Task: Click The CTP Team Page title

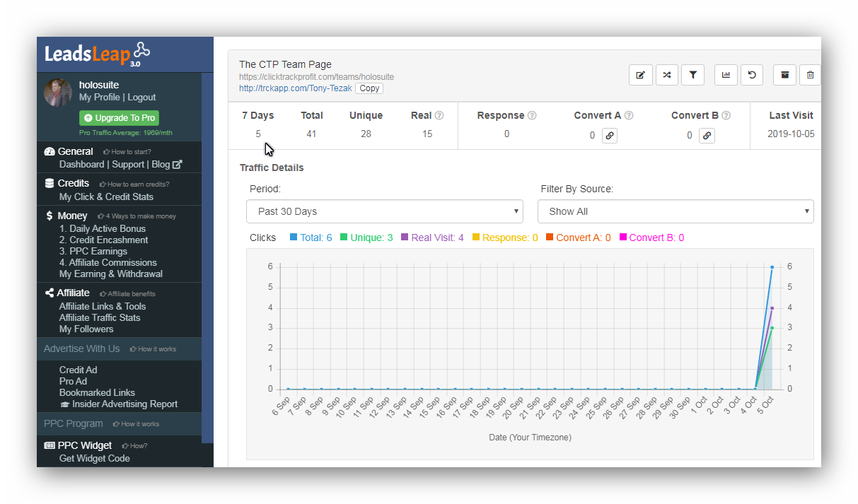Action: [x=285, y=64]
